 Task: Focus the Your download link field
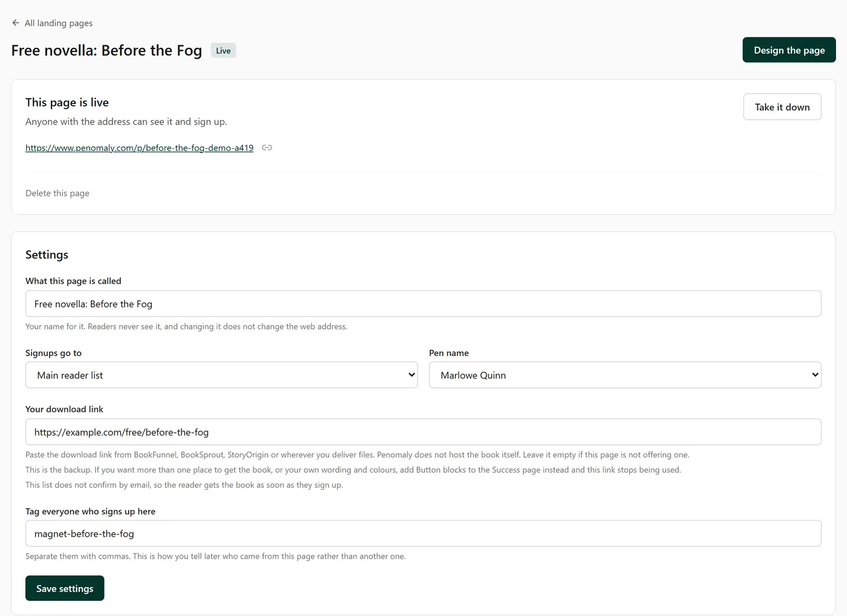tap(423, 432)
